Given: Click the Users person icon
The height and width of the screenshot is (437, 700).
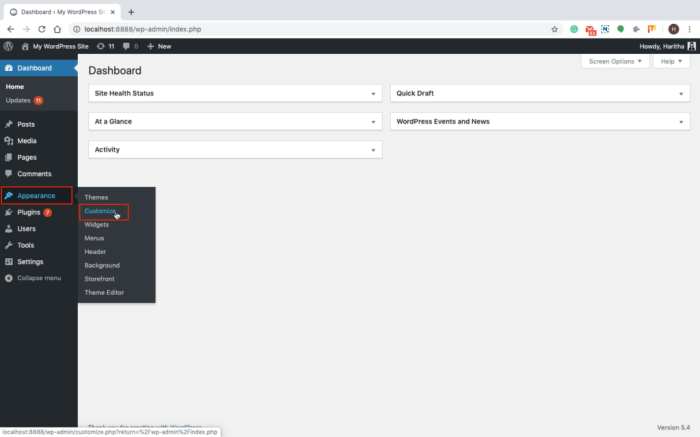Looking at the screenshot, I should coord(8,229).
